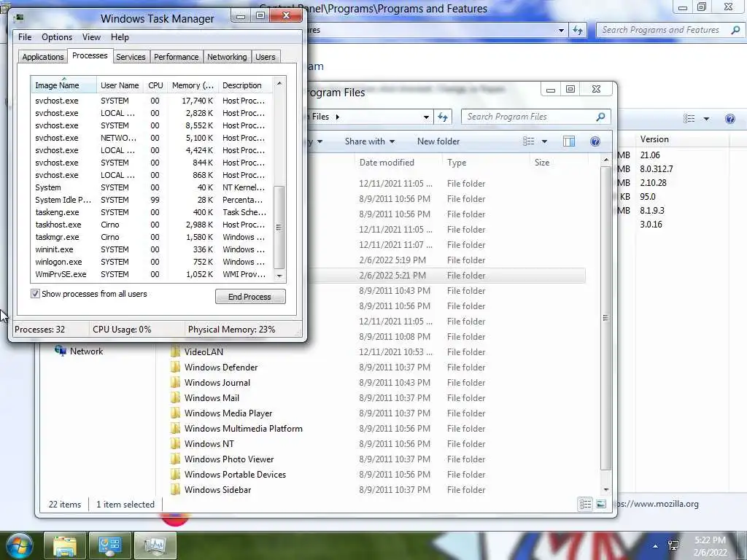747x560 pixels.
Task: Uncheck Show processes from all users
Action: pyautogui.click(x=35, y=294)
